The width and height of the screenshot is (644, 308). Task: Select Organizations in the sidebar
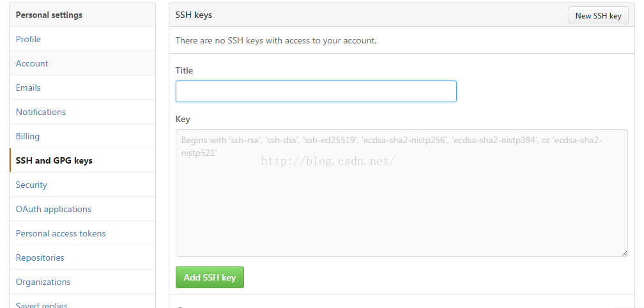click(43, 282)
